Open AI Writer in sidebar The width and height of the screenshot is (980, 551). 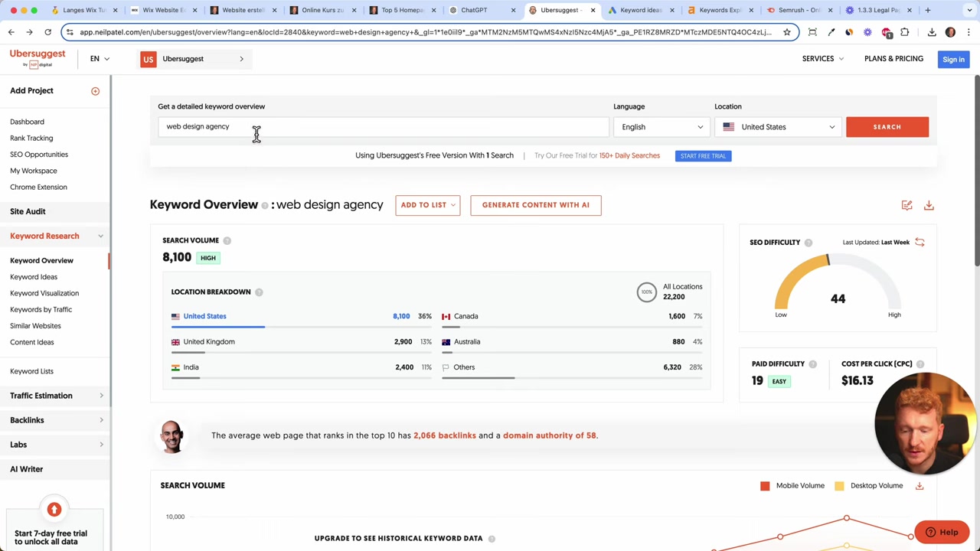point(27,469)
